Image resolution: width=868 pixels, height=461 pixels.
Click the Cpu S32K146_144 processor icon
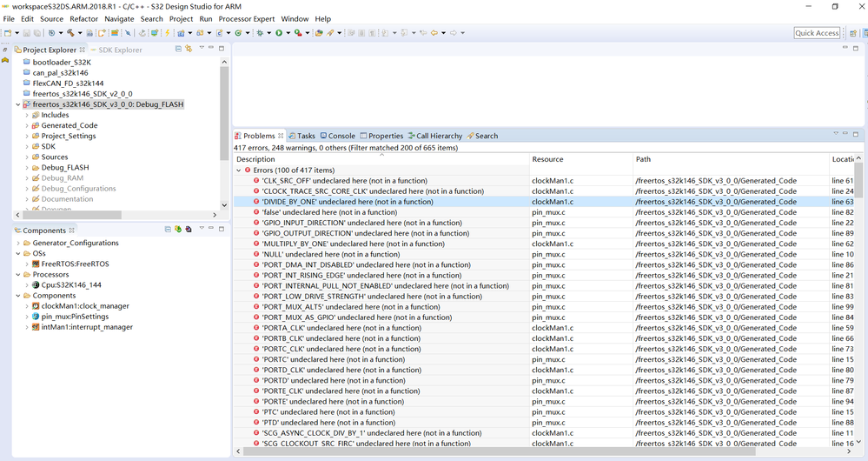(x=36, y=284)
